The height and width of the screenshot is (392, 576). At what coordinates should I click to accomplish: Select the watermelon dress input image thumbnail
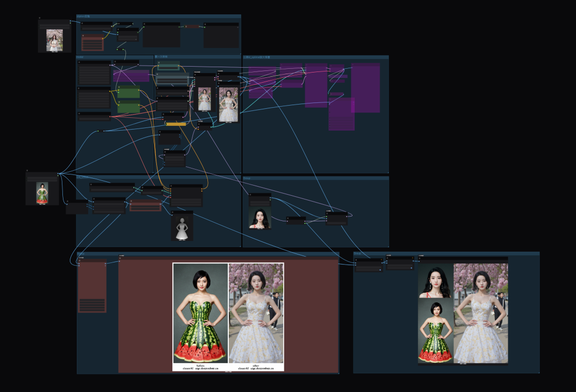pos(42,193)
